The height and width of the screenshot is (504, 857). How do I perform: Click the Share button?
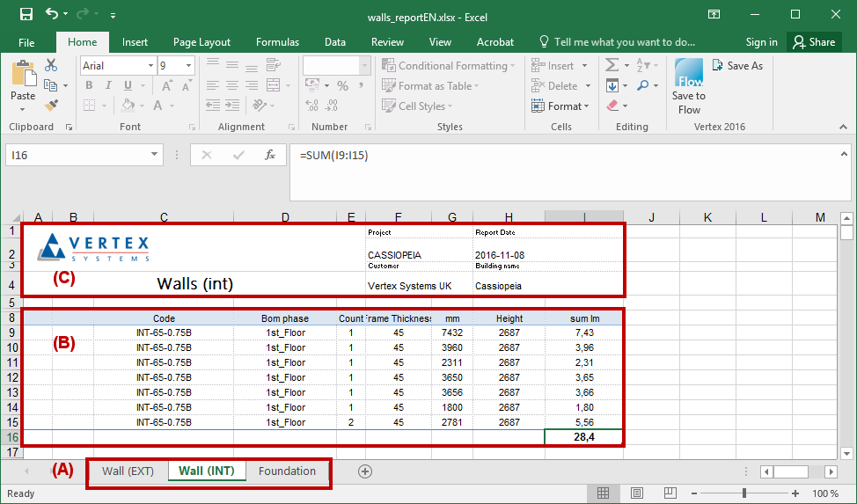813,42
